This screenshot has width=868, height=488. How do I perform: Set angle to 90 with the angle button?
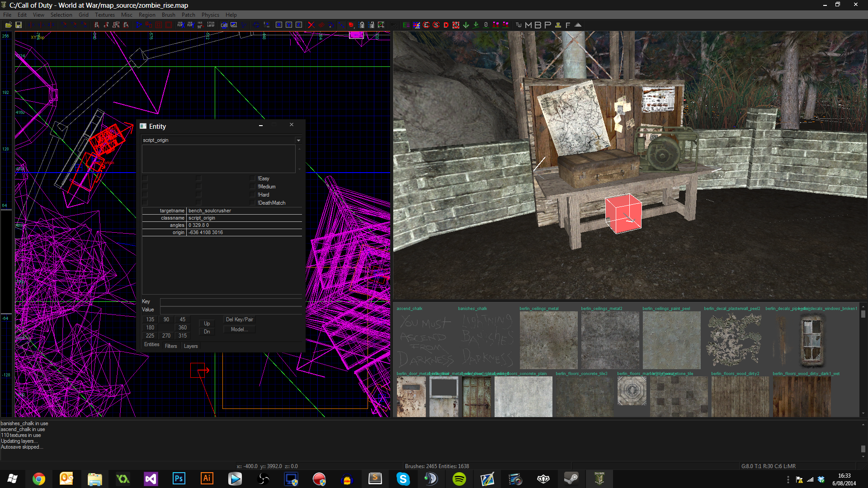coord(166,319)
